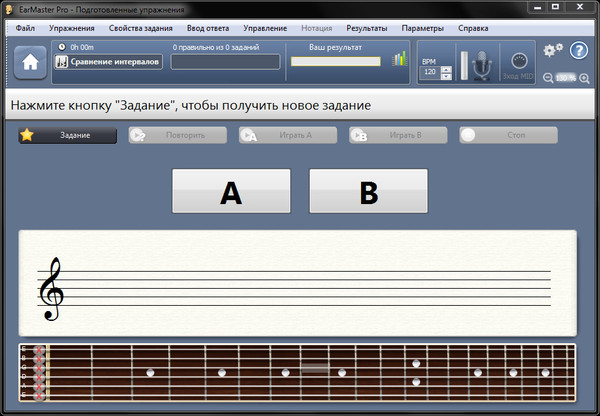This screenshot has height=416, width=600.
Task: Choose answer button B
Action: point(368,192)
